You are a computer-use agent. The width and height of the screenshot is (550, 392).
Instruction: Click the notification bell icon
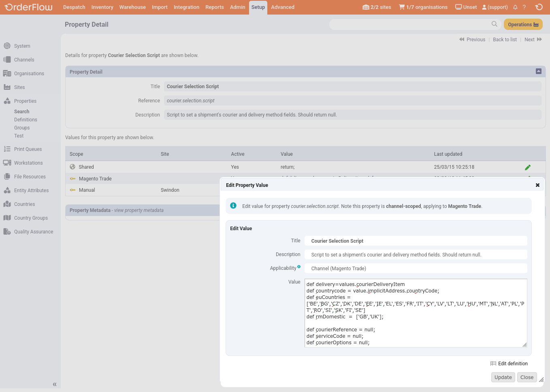(515, 7)
